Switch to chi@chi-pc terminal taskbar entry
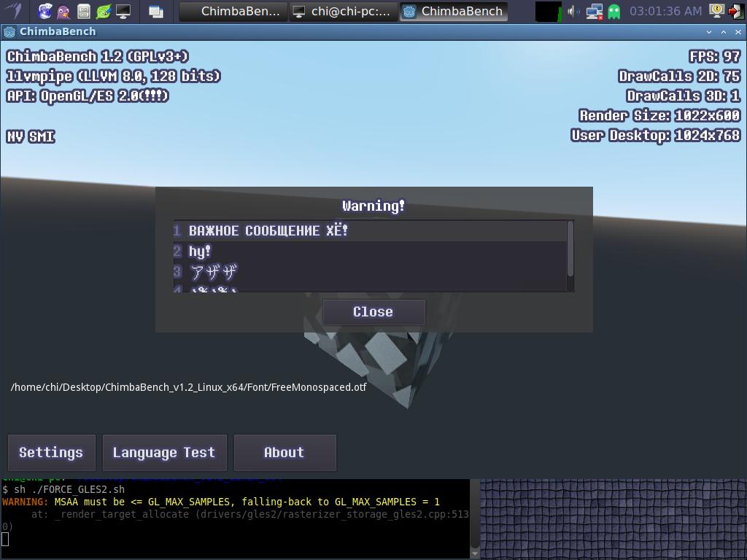 (344, 11)
